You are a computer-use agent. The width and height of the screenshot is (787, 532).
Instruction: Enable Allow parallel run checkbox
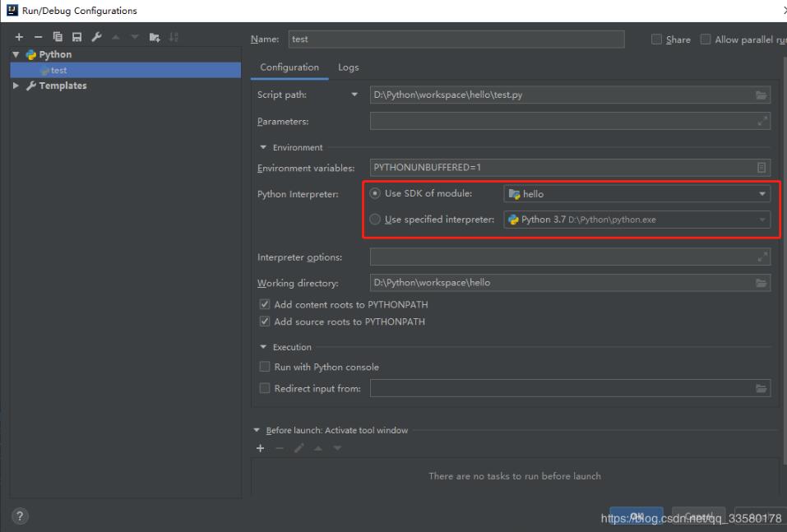[x=706, y=39]
